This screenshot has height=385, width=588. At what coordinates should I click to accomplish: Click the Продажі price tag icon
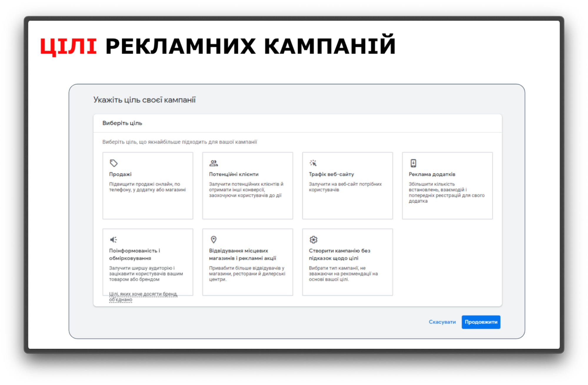(114, 163)
